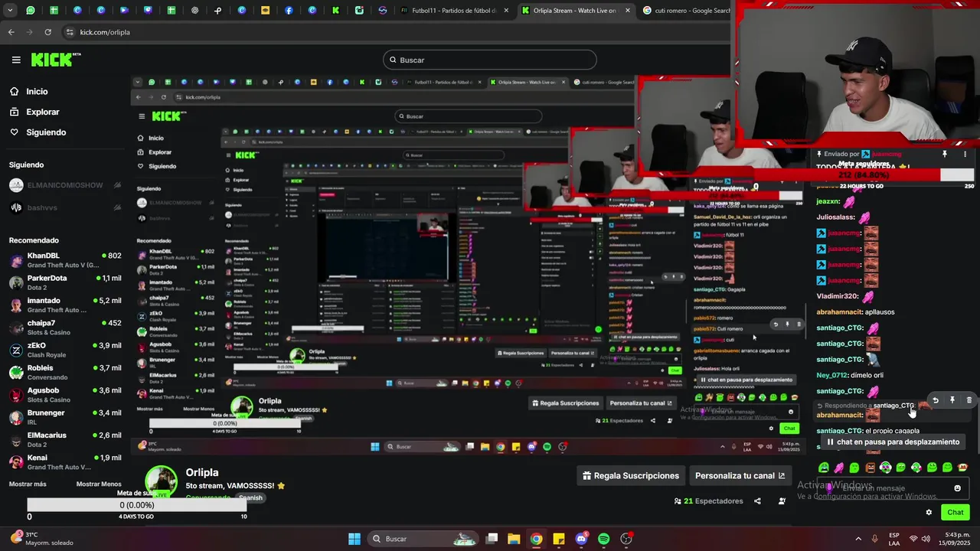The height and width of the screenshot is (551, 980).
Task: Open Agusbob recommended channel
Action: click(x=65, y=395)
